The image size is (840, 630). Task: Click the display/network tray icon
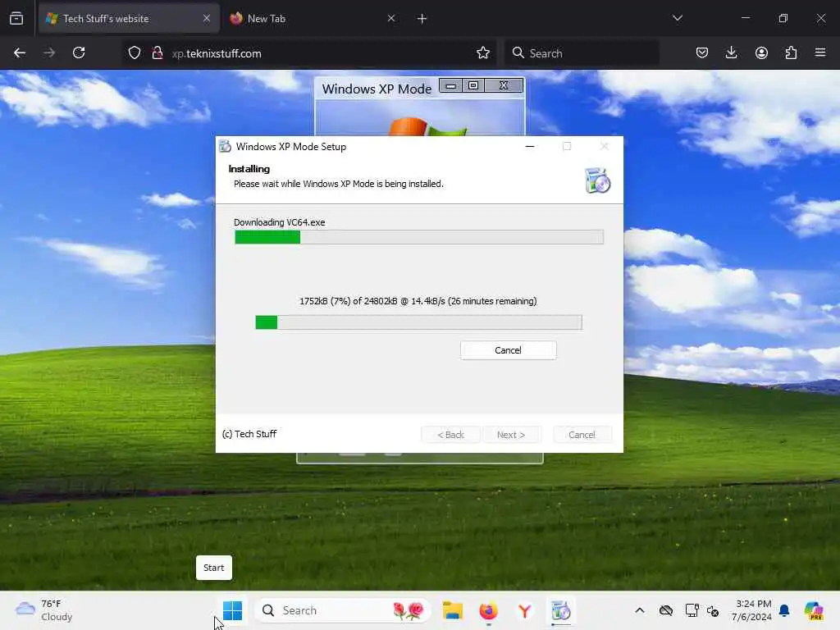click(692, 610)
